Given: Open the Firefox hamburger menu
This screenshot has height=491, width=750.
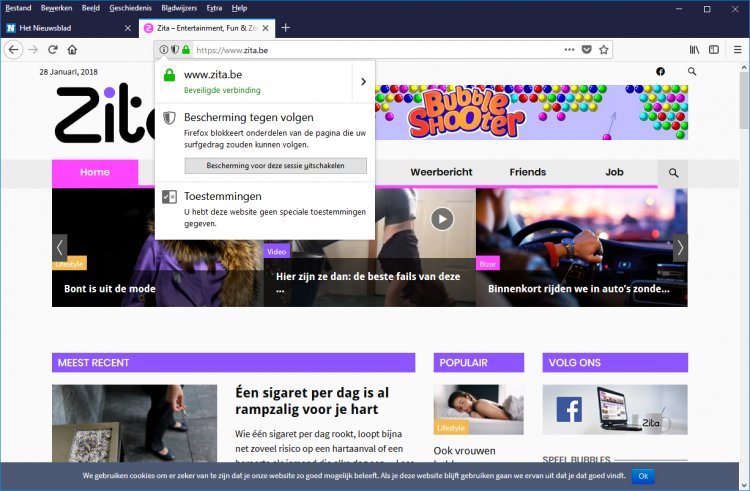Looking at the screenshot, I should click(x=738, y=50).
